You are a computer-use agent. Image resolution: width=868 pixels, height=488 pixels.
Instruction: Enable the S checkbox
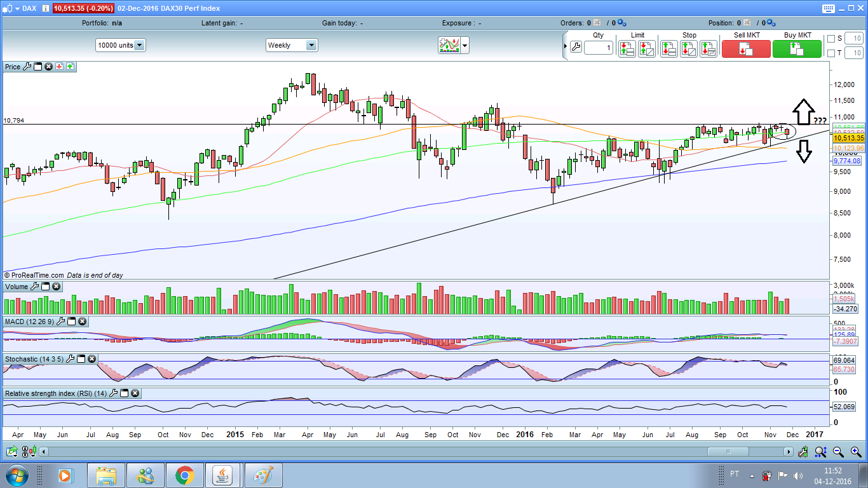click(x=831, y=39)
